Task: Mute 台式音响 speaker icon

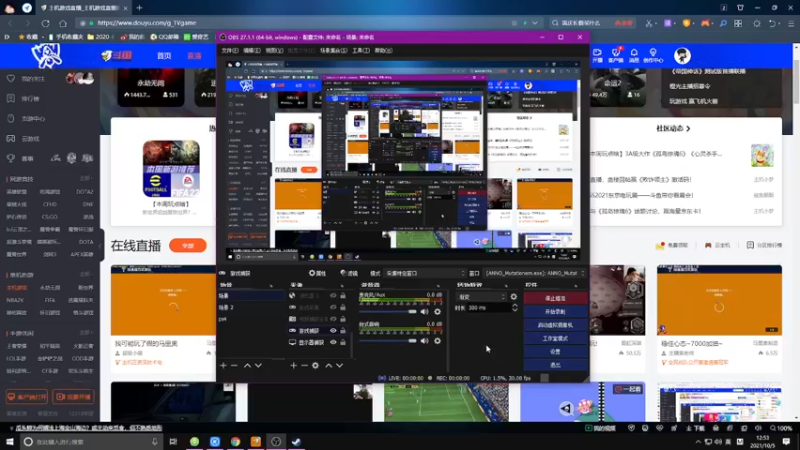Action: click(x=424, y=341)
